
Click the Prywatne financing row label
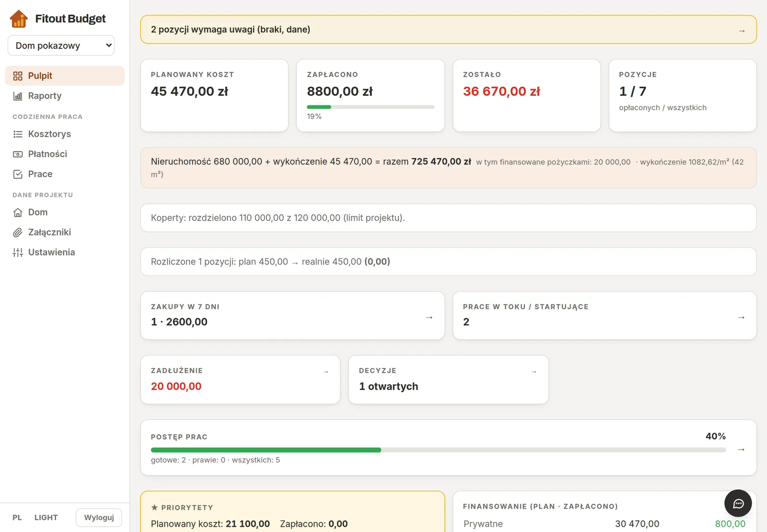coord(483,524)
